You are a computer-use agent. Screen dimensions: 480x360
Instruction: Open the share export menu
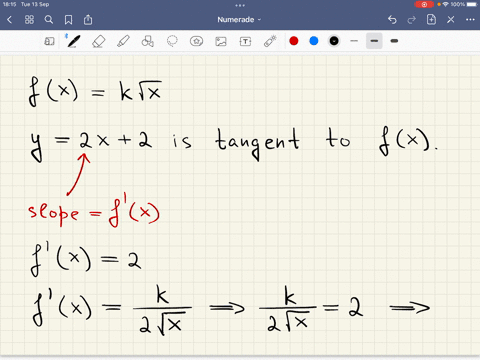click(88, 19)
